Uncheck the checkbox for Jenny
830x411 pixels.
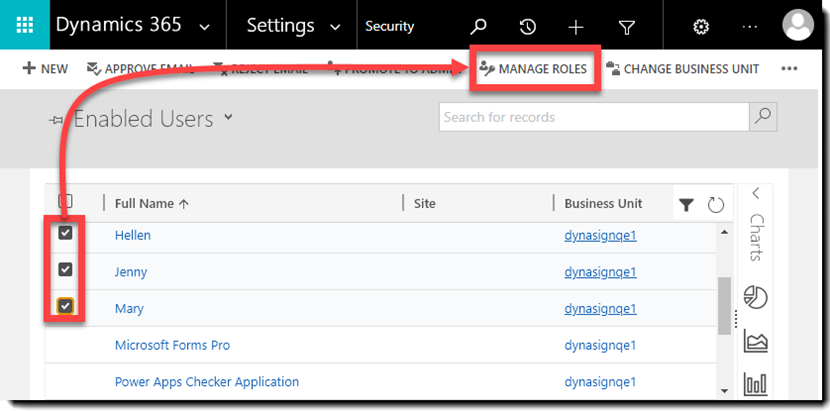pyautogui.click(x=65, y=270)
